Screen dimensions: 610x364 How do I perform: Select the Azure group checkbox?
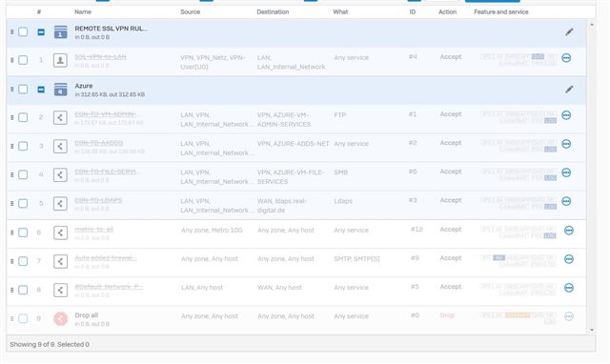point(23,89)
